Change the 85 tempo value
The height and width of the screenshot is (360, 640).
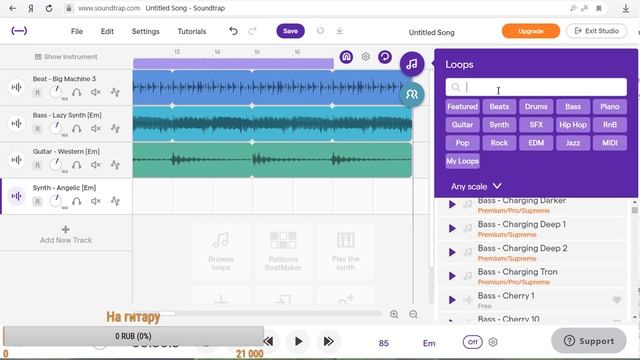(384, 343)
